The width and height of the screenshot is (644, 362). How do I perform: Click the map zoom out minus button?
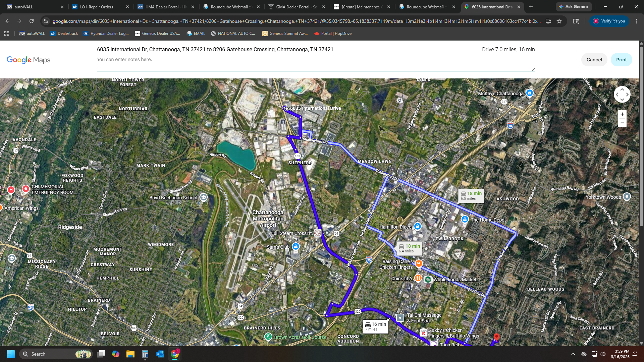tap(622, 123)
